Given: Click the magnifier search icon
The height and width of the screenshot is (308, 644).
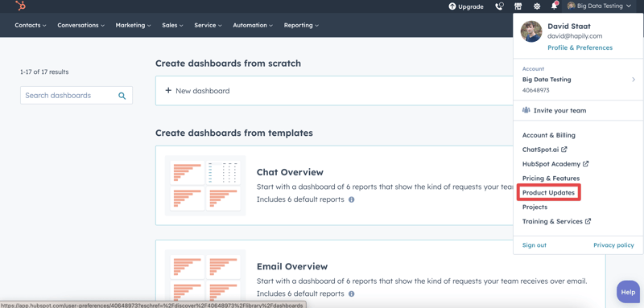Looking at the screenshot, I should pos(122,96).
